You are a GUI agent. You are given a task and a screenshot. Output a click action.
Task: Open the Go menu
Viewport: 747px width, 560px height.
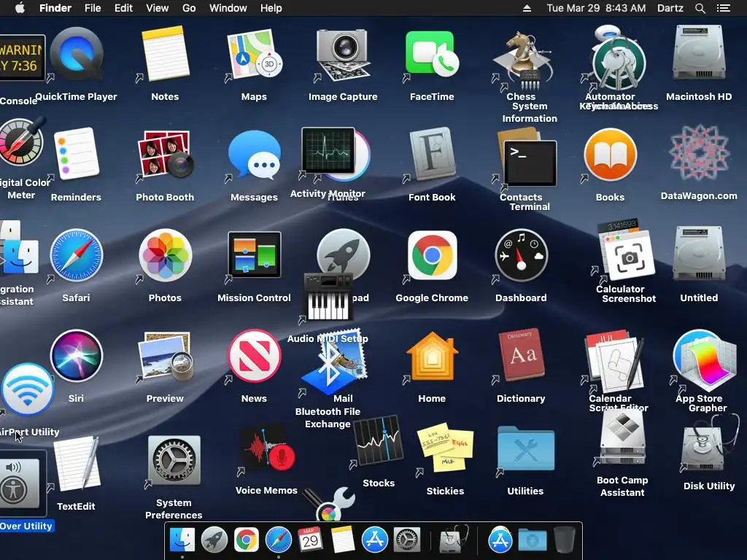pyautogui.click(x=189, y=8)
